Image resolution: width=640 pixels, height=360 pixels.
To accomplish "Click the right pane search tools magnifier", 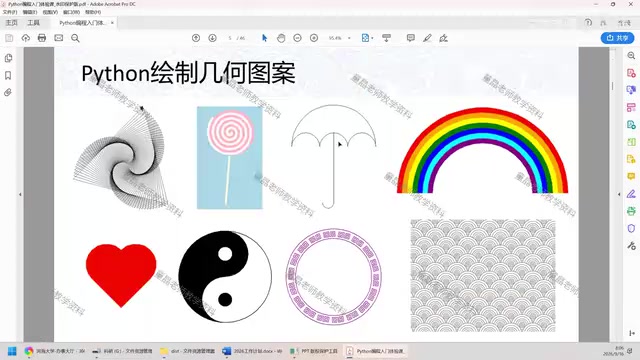I will point(631,56).
